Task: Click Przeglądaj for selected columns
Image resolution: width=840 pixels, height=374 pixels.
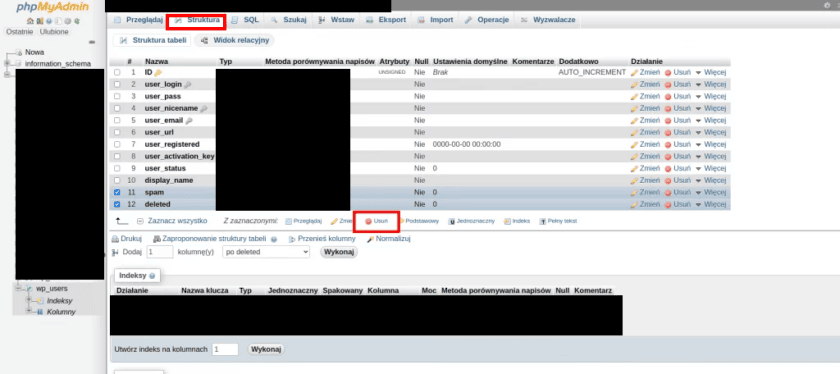Action: 303,221
